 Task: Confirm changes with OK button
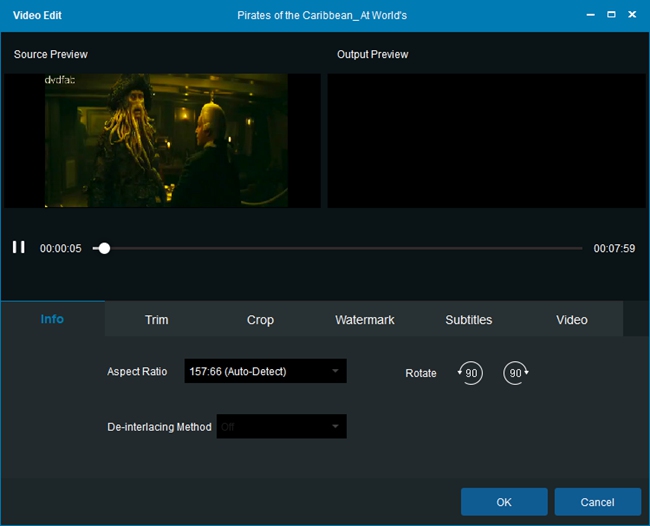coord(504,502)
